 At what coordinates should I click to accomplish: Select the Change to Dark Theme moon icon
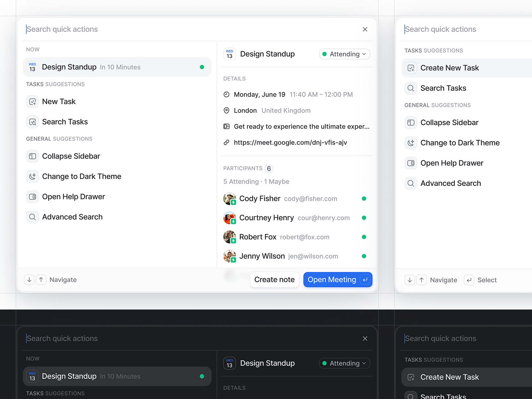32,176
